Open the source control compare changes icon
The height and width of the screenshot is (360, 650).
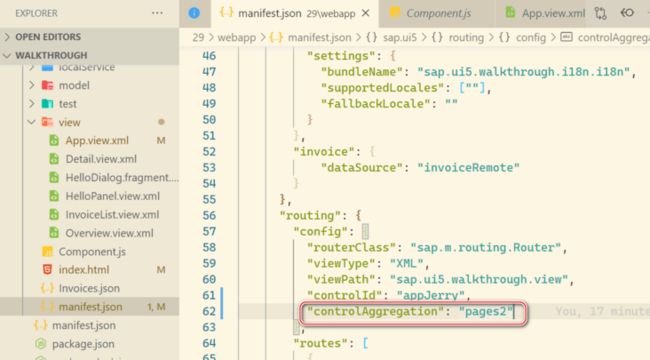click(600, 13)
